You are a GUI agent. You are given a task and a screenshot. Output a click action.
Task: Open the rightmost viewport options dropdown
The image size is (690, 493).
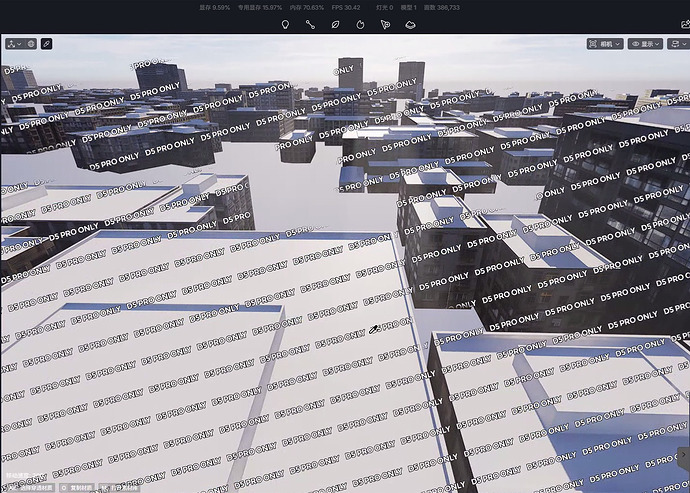click(x=679, y=44)
